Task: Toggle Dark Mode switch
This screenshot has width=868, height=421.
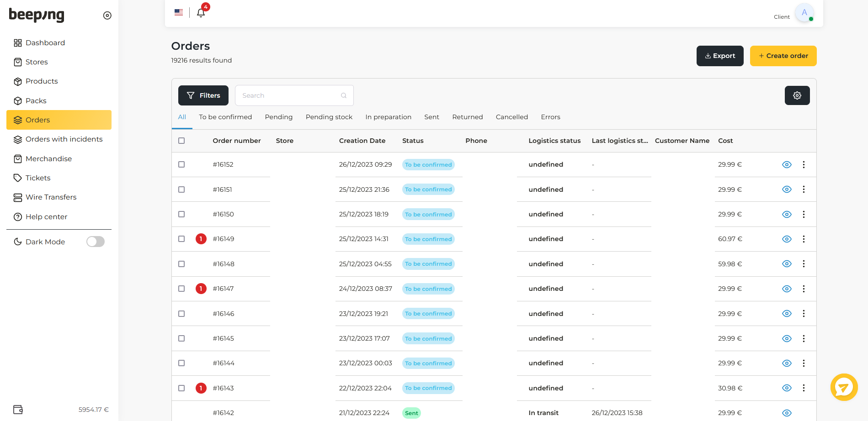Action: [96, 242]
